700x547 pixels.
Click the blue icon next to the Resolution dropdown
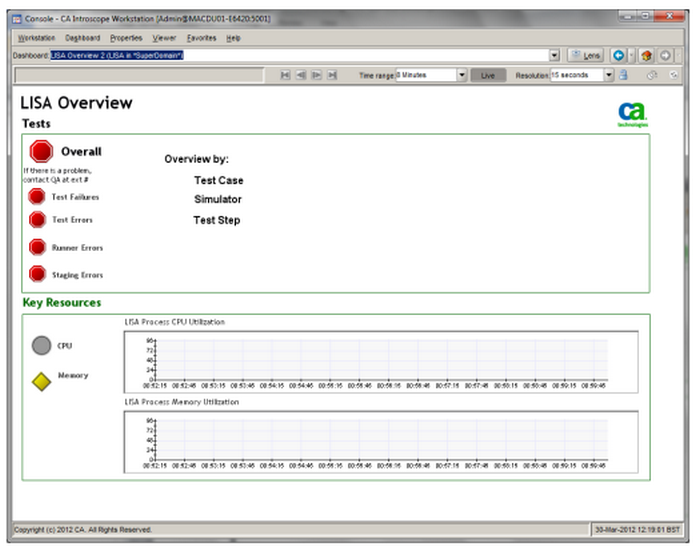pos(623,75)
